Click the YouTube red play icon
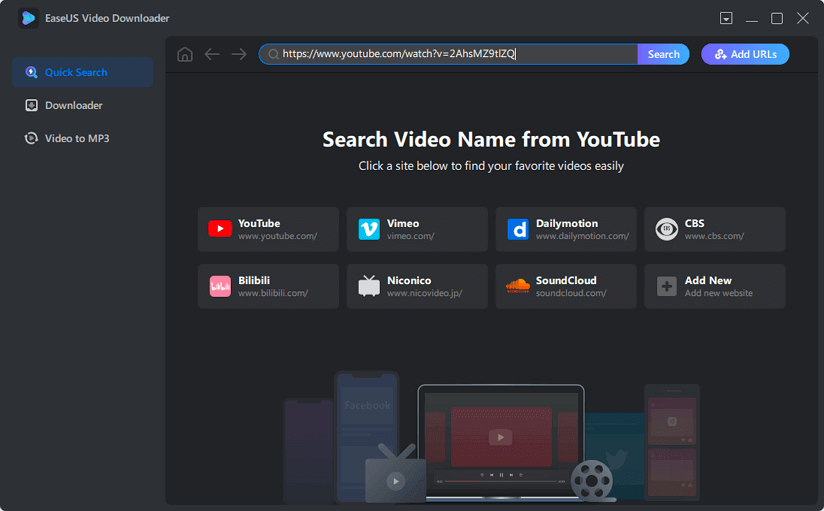Image resolution: width=824 pixels, height=511 pixels. click(220, 229)
